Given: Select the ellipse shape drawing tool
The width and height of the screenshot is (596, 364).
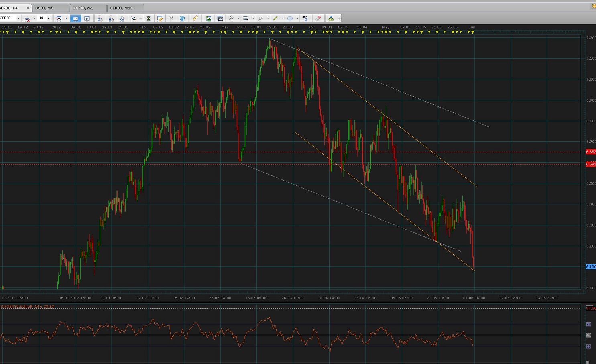Looking at the screenshot, I should click(x=290, y=18).
